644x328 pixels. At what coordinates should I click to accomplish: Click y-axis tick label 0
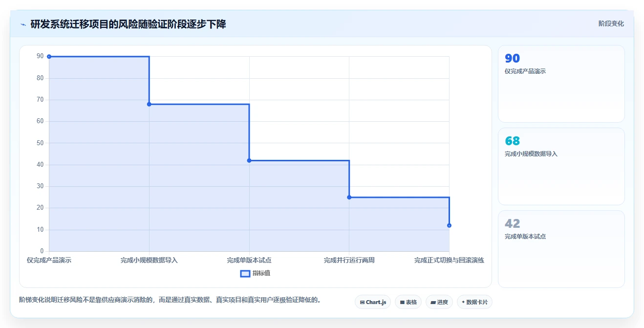[x=42, y=251]
